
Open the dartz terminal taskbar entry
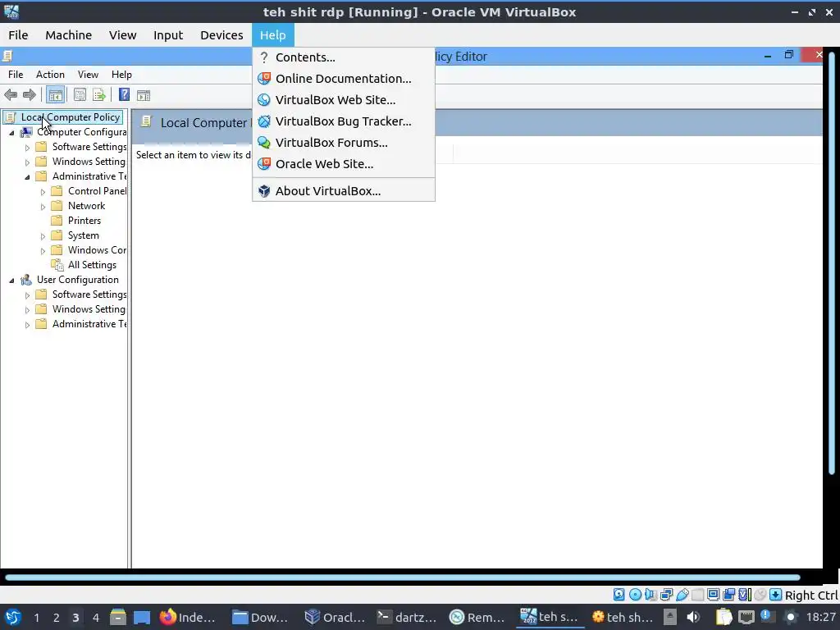coord(407,617)
